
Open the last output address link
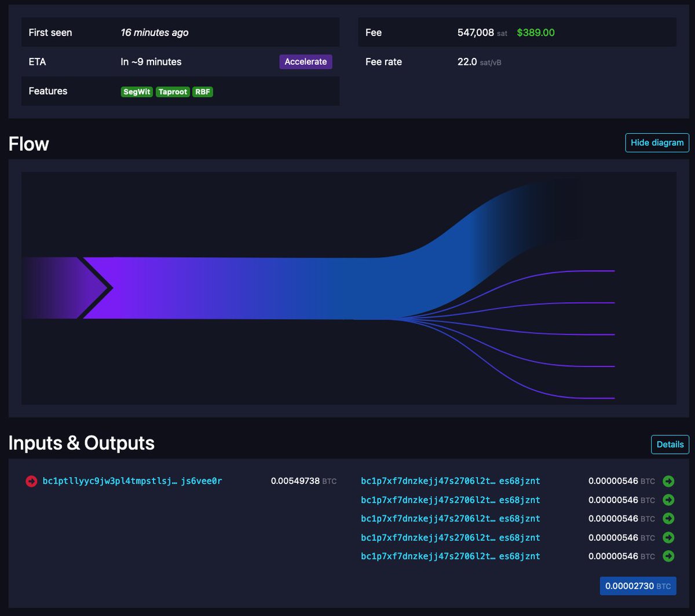[x=450, y=556]
